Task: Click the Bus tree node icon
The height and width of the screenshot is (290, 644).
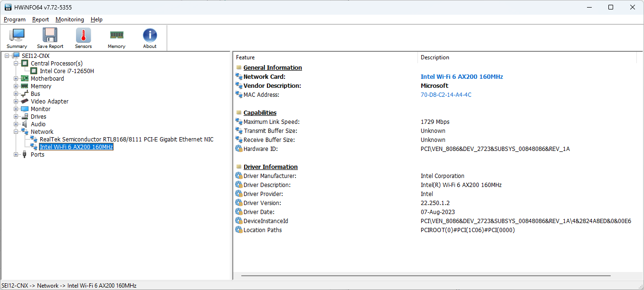Action: click(25, 94)
